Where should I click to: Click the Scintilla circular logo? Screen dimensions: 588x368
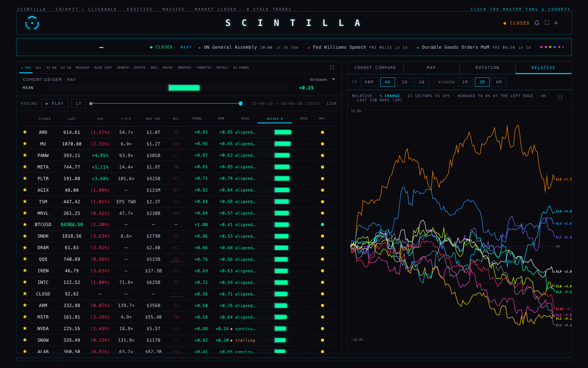coord(32,23)
